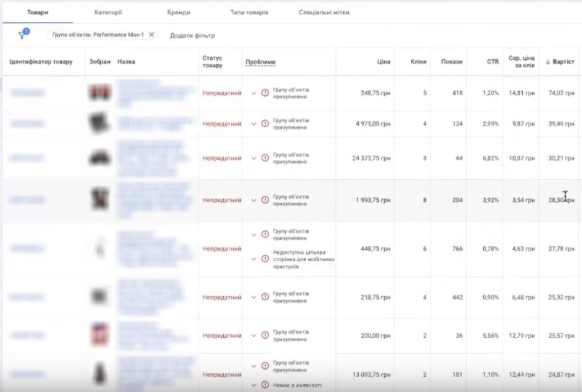This screenshot has height=392, width=582.
Task: Switch to the Категорії tab
Action: [108, 13]
